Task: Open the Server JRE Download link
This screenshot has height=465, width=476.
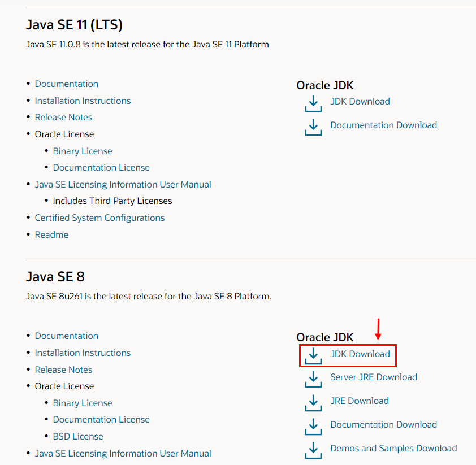Action: point(374,377)
